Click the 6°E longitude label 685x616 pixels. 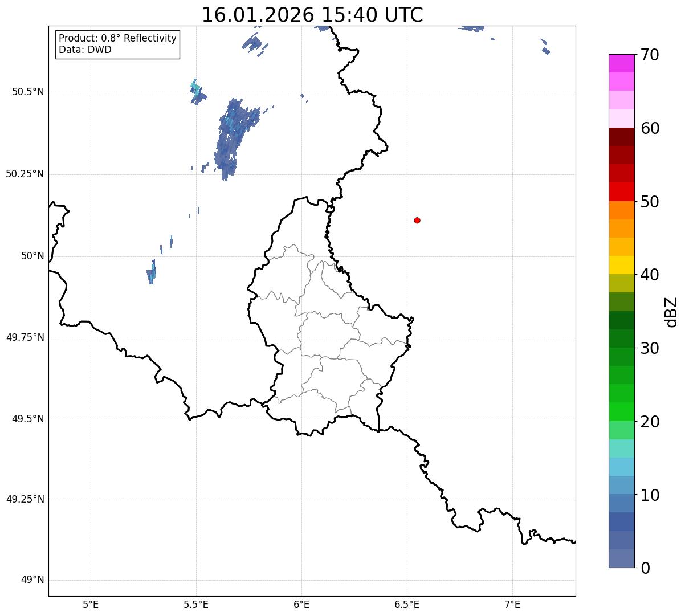pos(301,604)
